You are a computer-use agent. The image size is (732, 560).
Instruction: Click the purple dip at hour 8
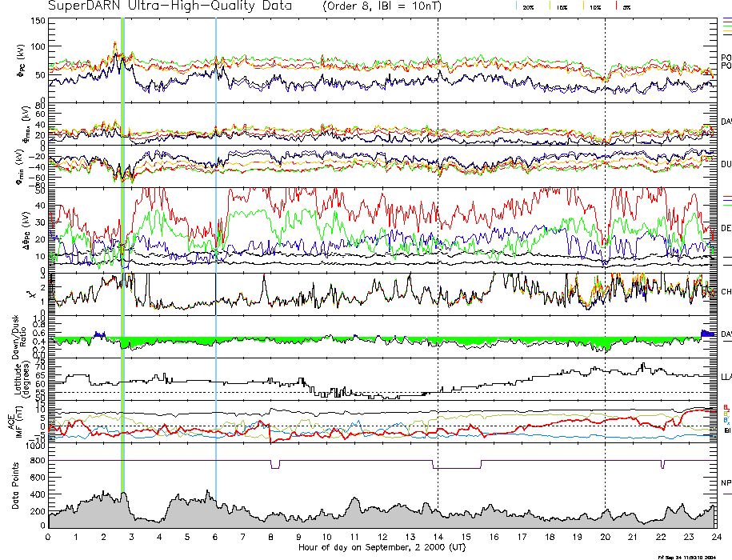click(275, 465)
